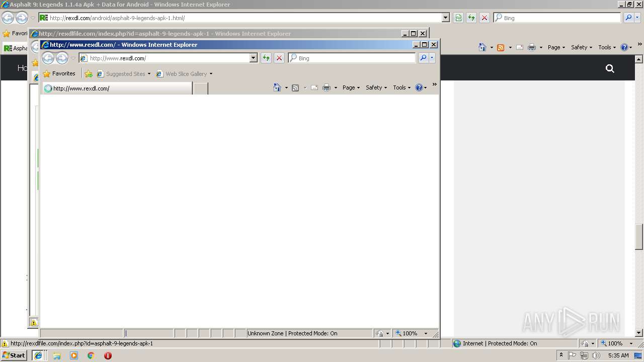Go forward in the main Asphalt 9 window

tap(22, 18)
